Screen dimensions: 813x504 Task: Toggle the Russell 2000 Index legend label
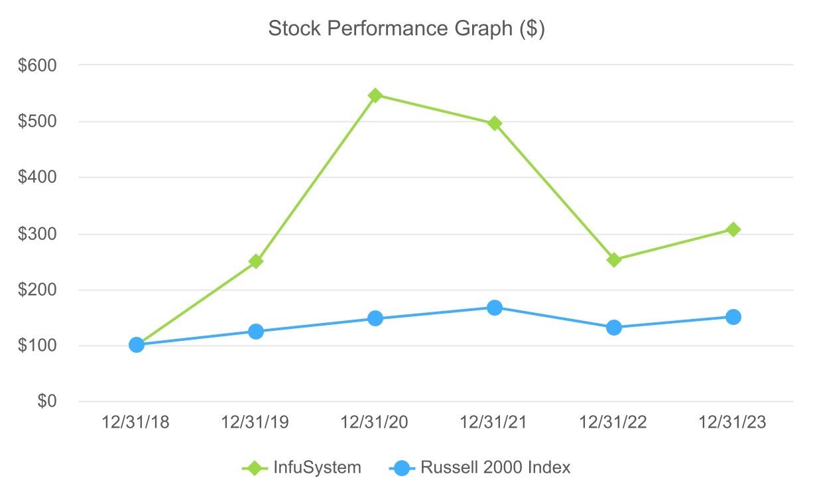(x=495, y=468)
